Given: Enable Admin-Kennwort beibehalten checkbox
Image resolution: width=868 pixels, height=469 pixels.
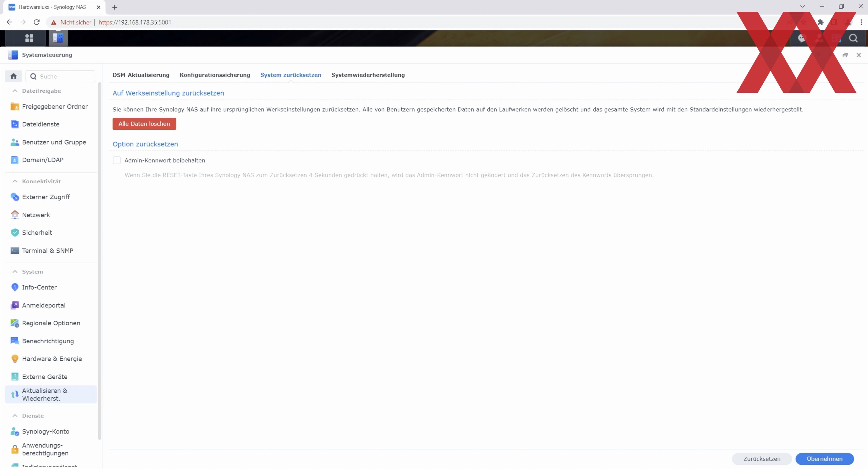Looking at the screenshot, I should point(117,160).
